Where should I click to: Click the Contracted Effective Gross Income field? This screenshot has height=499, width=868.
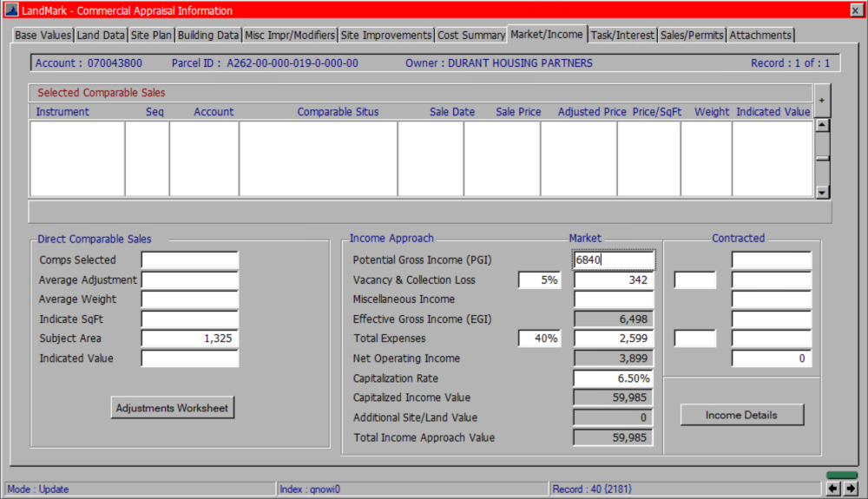[771, 318]
